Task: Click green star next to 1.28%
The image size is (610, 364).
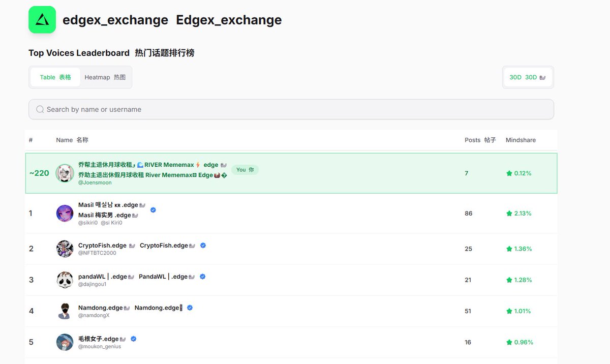Action: pyautogui.click(x=509, y=280)
